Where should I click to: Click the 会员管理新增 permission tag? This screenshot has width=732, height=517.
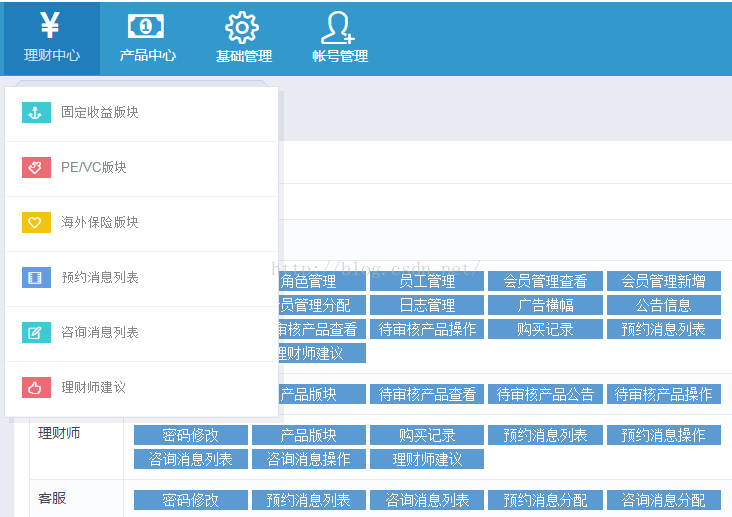click(663, 281)
